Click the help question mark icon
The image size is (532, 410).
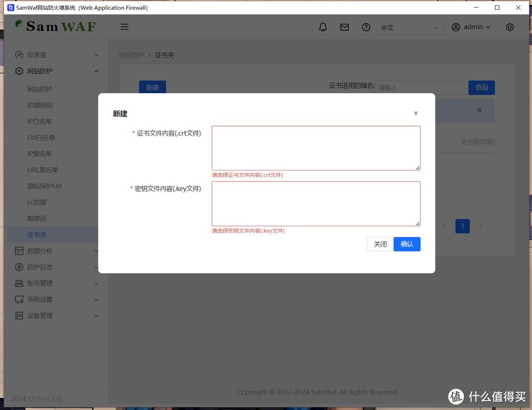click(366, 27)
